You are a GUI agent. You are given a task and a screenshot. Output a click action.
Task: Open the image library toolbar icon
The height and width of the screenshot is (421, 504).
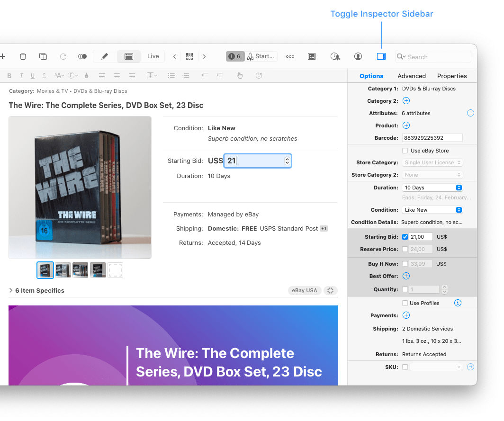(312, 56)
